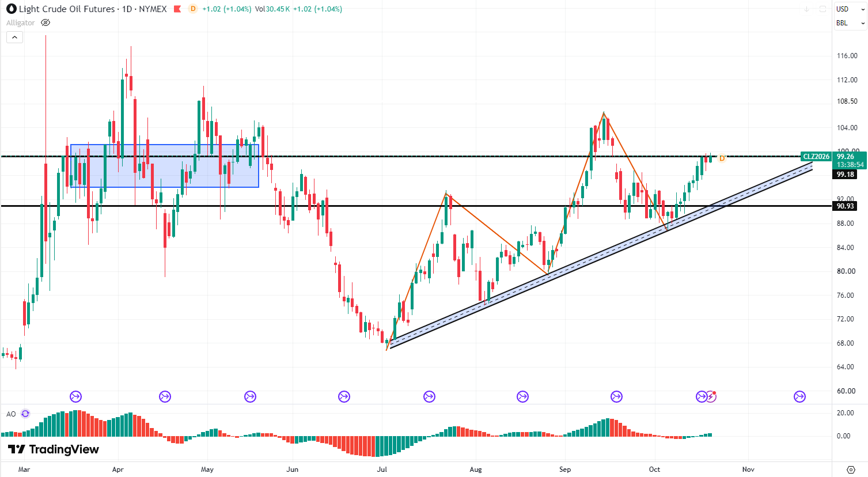Image resolution: width=868 pixels, height=477 pixels.
Task: Open chart settings via the hexagon gear icon
Action: click(x=851, y=470)
